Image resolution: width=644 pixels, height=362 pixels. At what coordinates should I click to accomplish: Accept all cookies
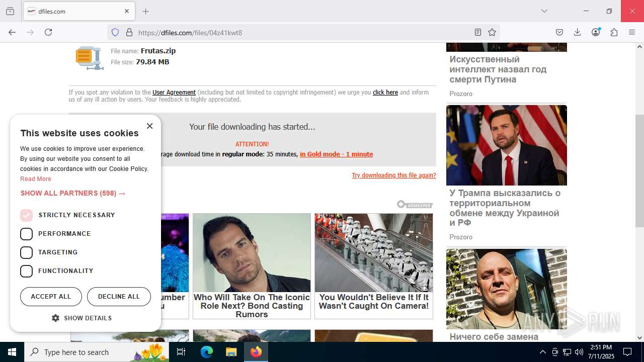(x=51, y=297)
